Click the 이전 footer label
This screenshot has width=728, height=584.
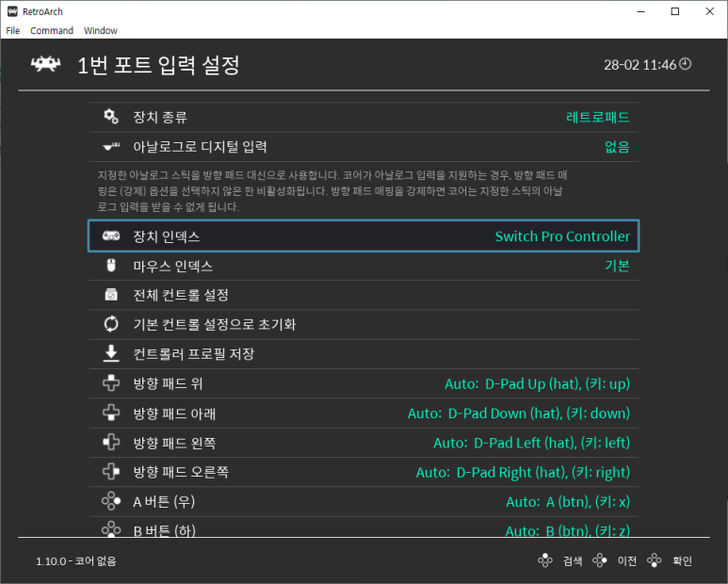(x=627, y=560)
